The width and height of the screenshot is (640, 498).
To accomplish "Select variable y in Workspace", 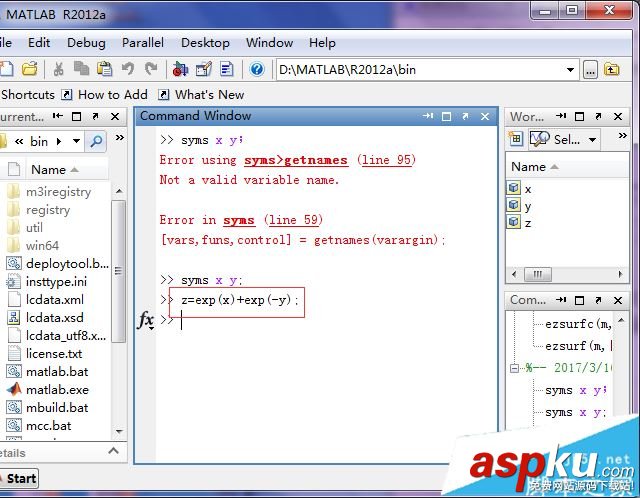I will point(528,206).
